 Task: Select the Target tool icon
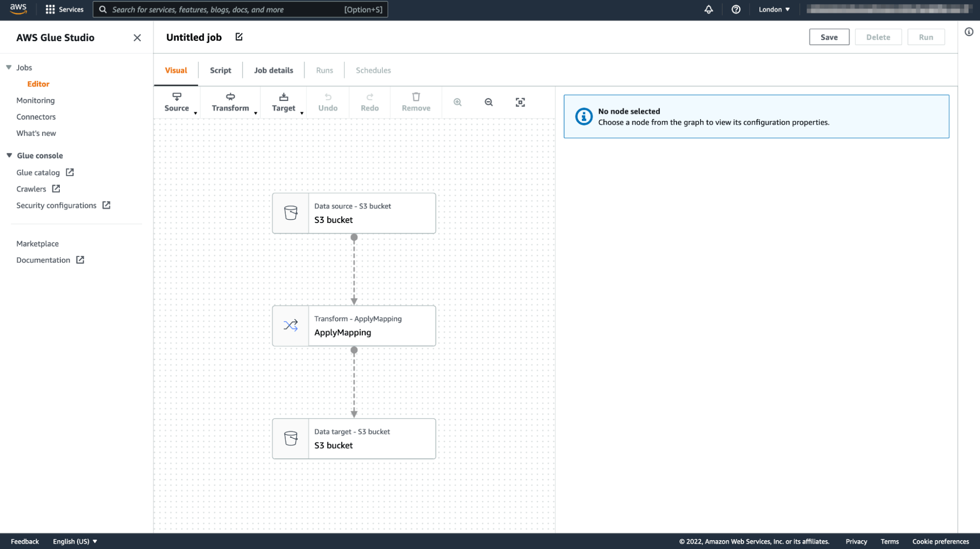click(283, 97)
